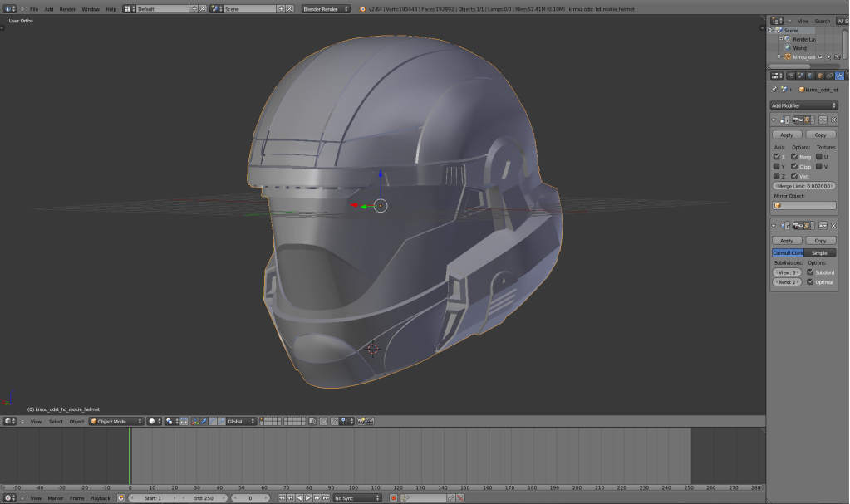Open the File menu

pos(34,9)
